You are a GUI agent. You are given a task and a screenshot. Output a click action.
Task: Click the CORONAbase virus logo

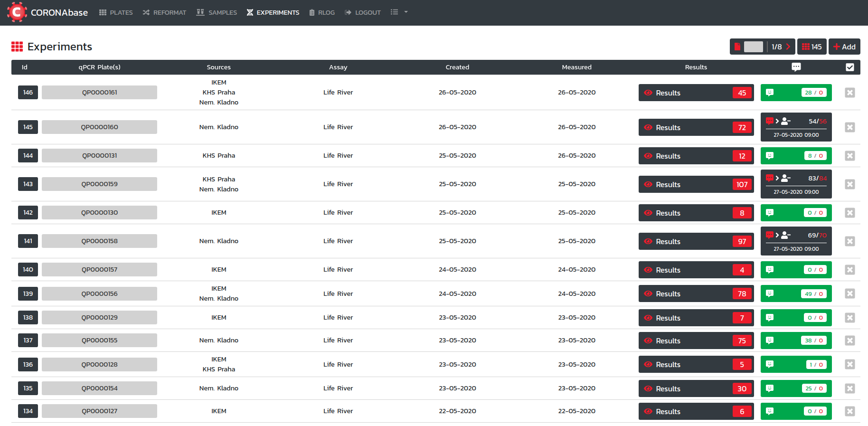pos(17,12)
